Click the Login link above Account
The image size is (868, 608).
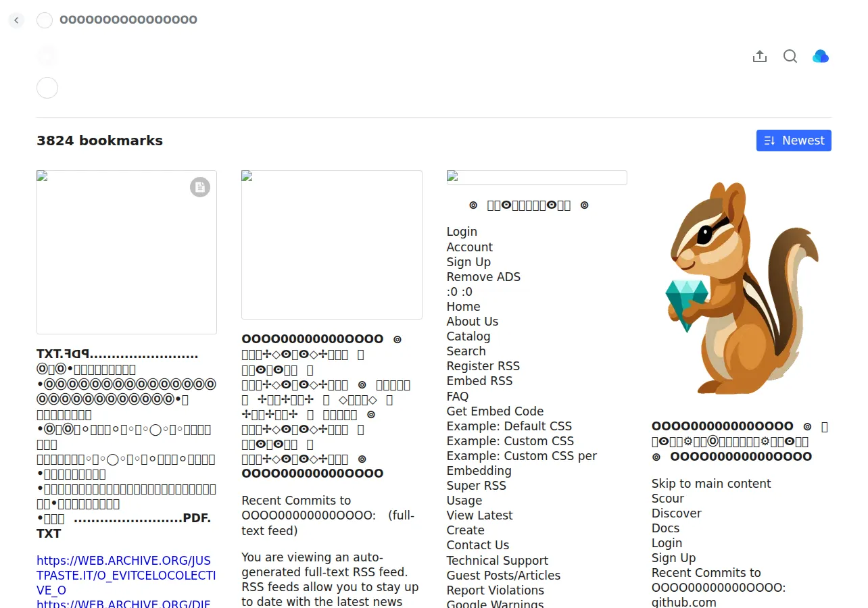tap(462, 232)
